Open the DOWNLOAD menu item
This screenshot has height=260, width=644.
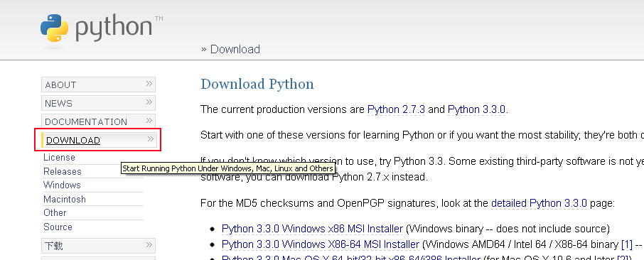(x=99, y=140)
